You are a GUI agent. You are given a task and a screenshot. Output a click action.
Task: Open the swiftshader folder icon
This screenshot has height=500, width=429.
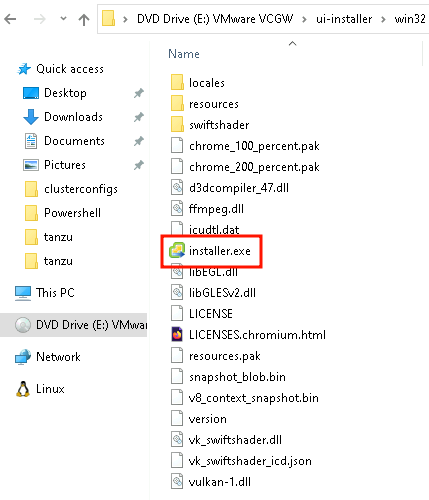click(177, 125)
